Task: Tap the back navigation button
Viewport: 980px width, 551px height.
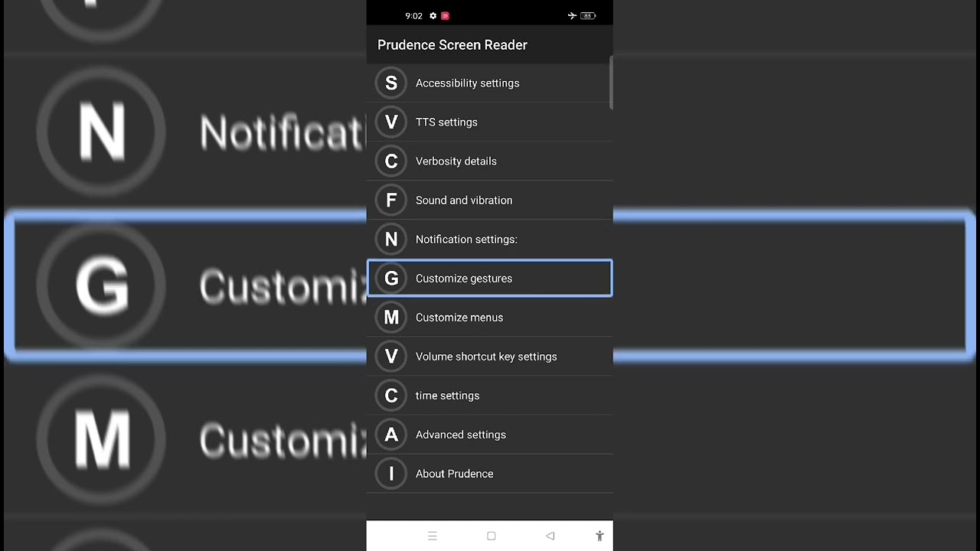Action: click(550, 536)
